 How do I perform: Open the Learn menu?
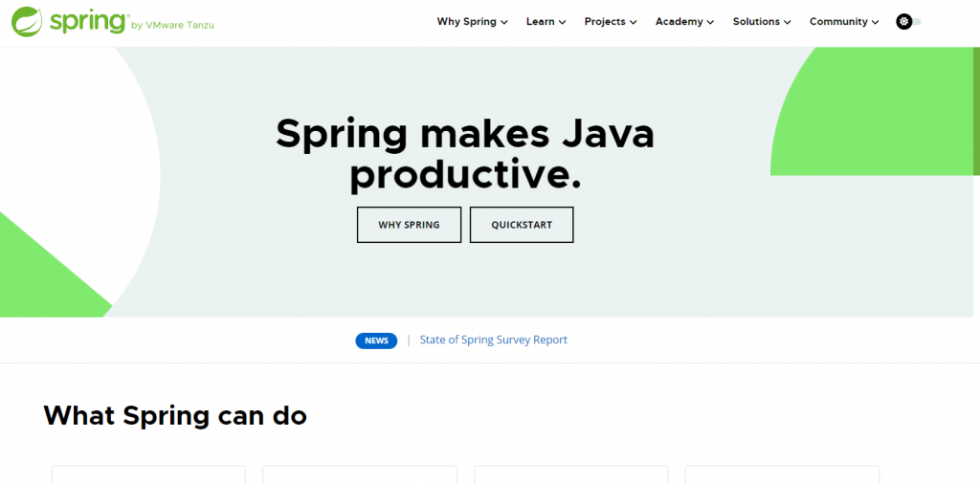pos(546,22)
